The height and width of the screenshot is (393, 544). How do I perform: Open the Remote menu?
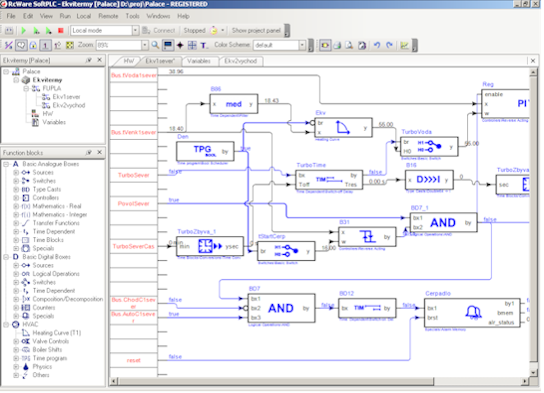(108, 16)
